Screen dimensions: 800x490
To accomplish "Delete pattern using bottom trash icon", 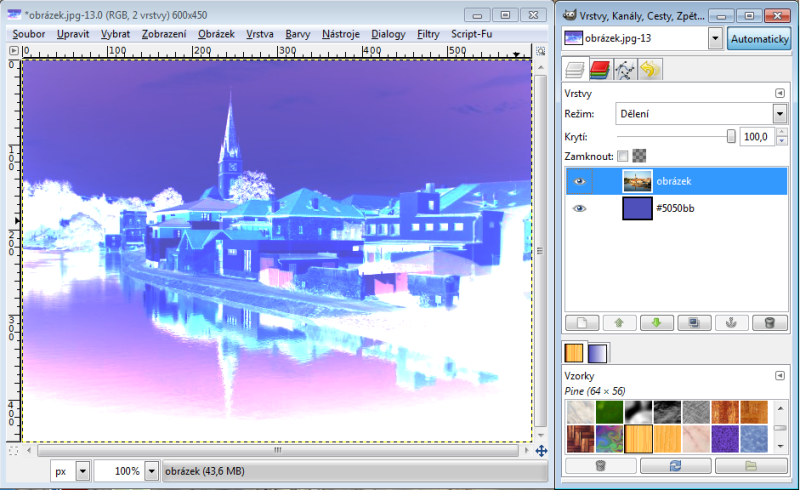I will (601, 466).
